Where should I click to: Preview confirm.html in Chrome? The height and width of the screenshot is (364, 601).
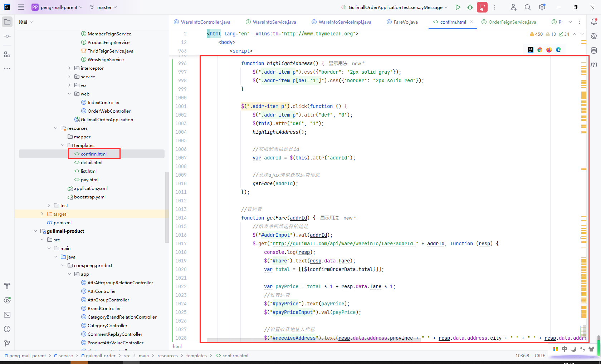pyautogui.click(x=540, y=50)
